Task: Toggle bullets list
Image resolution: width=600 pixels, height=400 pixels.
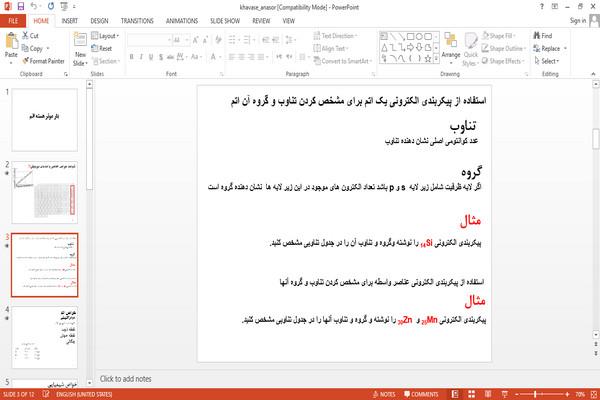Action: 232,40
